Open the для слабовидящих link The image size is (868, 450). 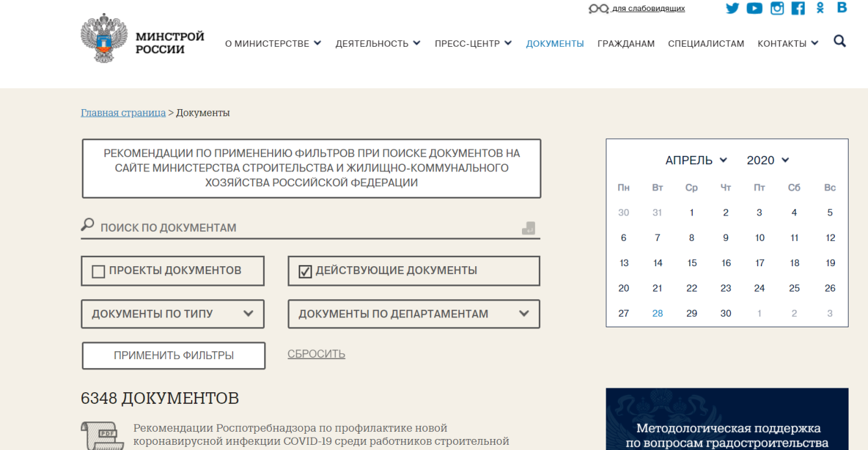click(x=648, y=8)
